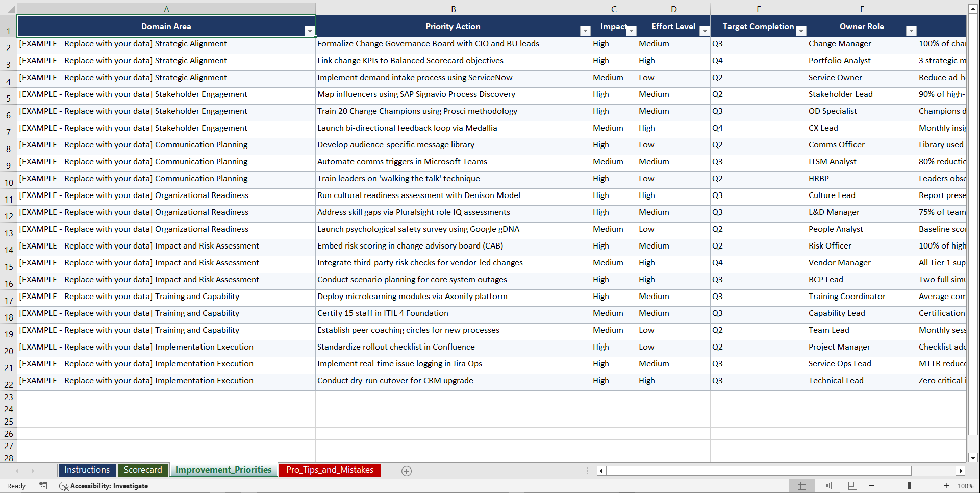Screen dimensions: 980x493
Task: Switch to Normal view in the status bar
Action: click(x=801, y=486)
